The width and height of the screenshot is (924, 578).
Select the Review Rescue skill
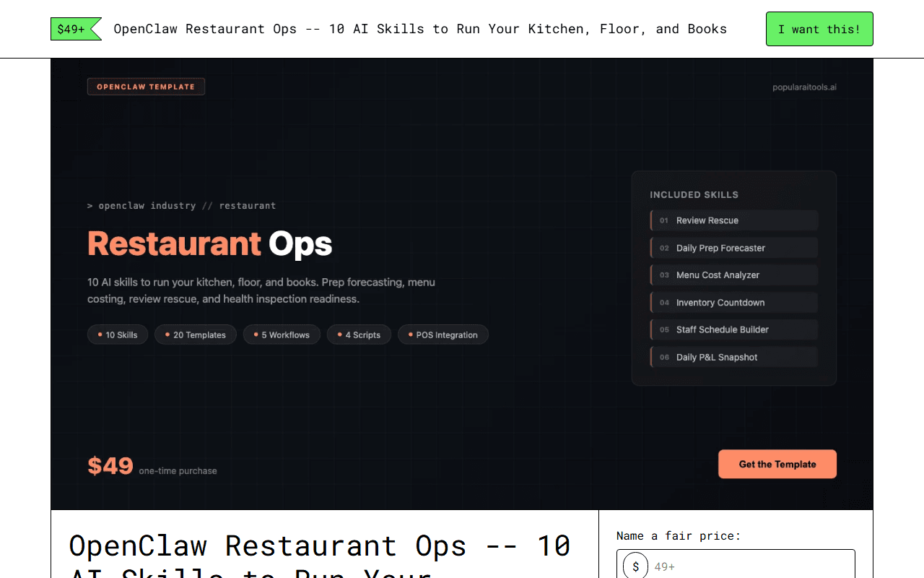(x=733, y=220)
